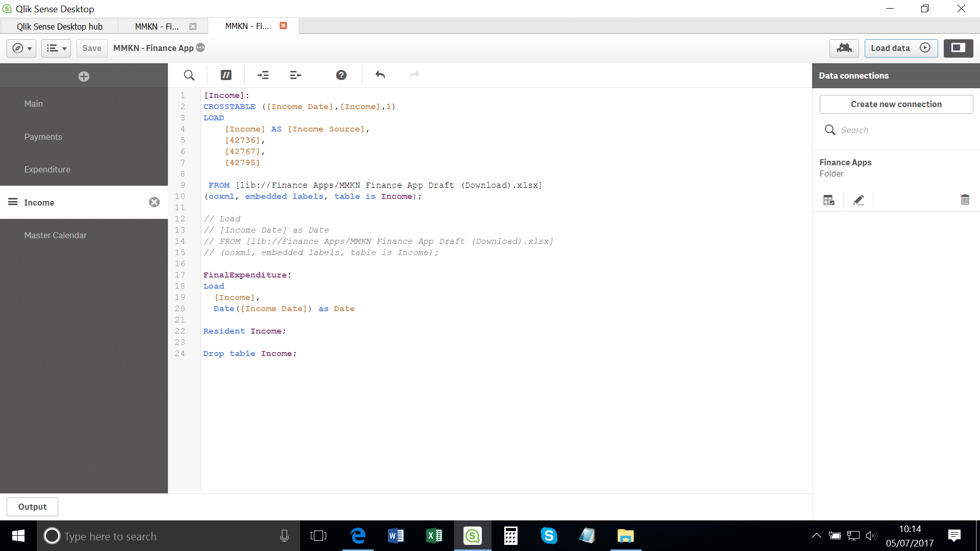Open Task View on taskbar

click(x=318, y=536)
